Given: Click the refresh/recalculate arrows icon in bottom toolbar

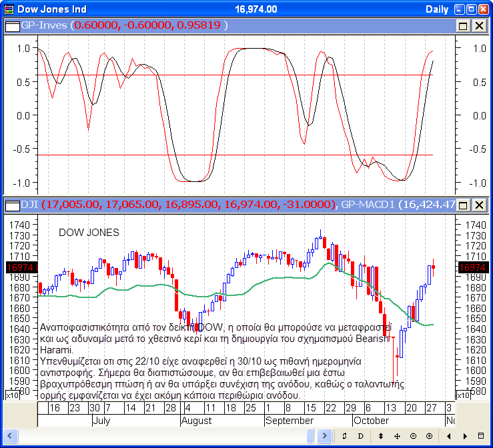Looking at the screenshot, I should coord(344,436).
